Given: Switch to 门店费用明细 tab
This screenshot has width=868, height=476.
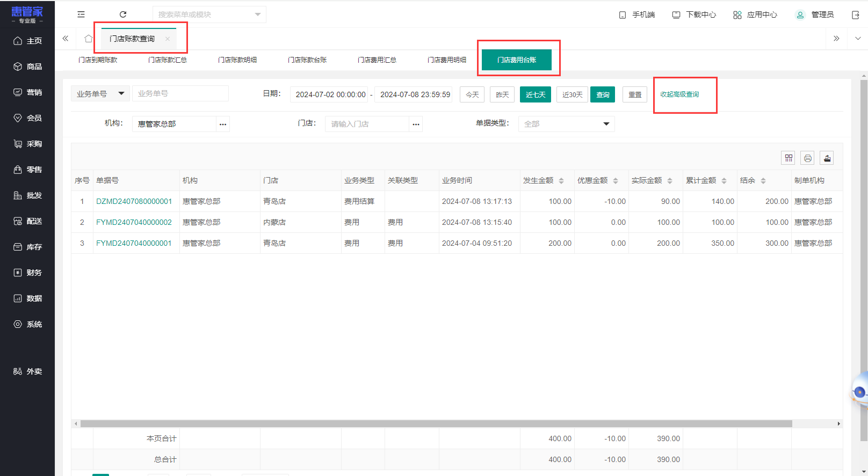Looking at the screenshot, I should pos(447,60).
